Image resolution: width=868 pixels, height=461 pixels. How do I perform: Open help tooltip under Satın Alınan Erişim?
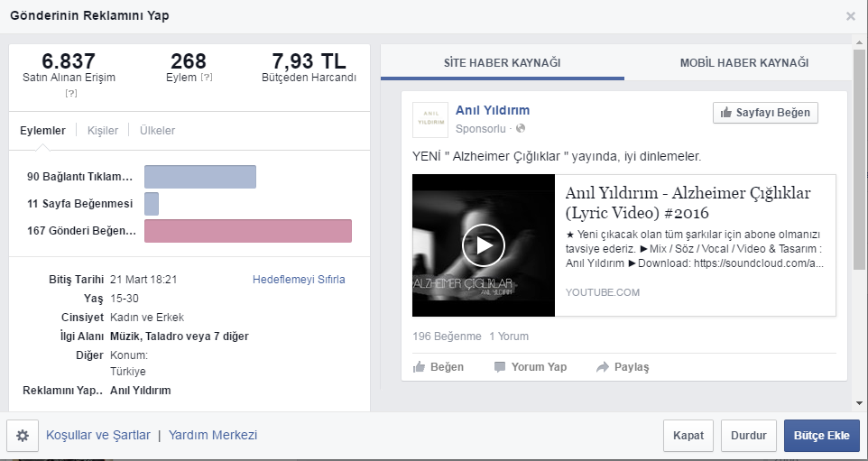69,93
